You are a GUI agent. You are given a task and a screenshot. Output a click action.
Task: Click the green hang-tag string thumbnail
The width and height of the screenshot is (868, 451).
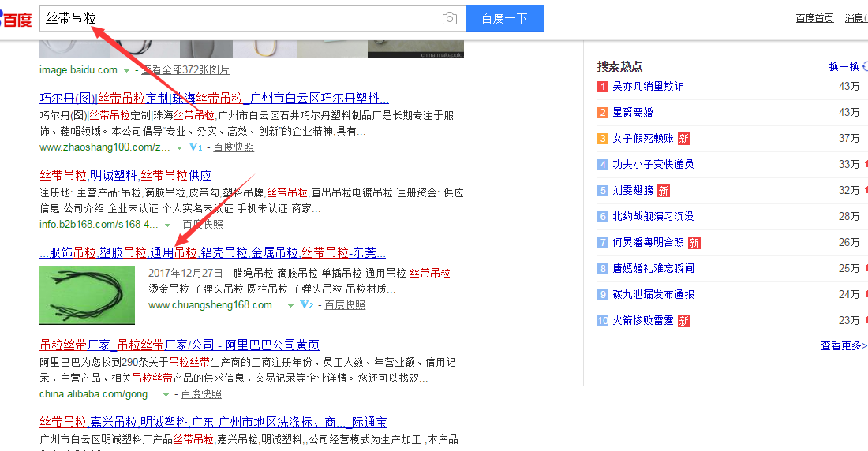(87, 295)
